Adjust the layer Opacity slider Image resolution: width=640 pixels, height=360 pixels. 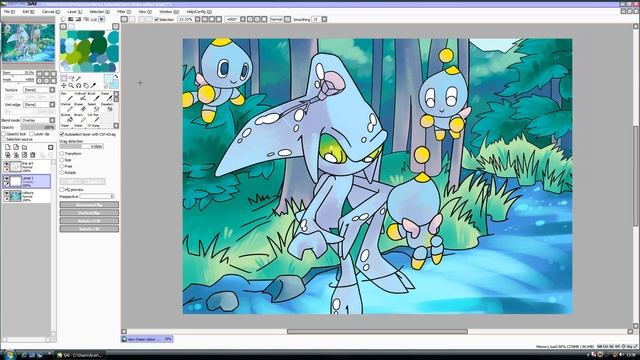point(38,127)
